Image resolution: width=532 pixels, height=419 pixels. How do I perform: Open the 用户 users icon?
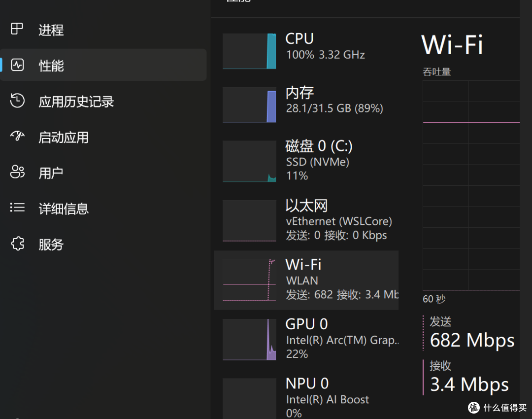17,172
